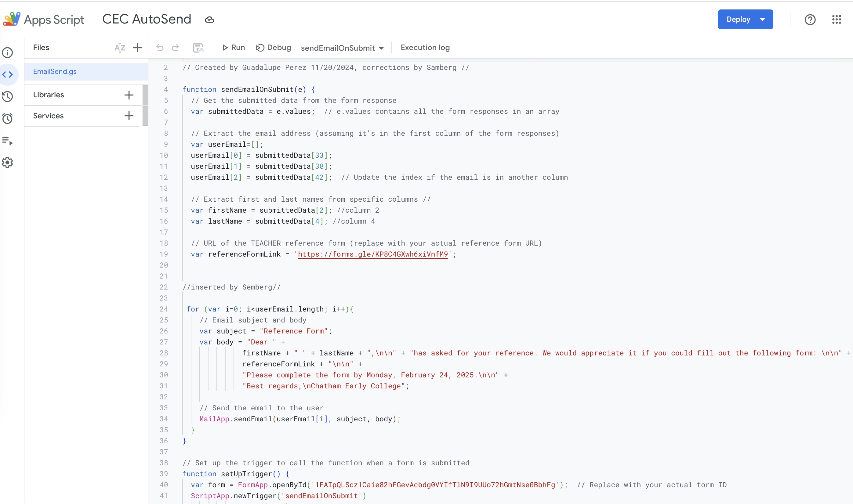The image size is (853, 504).
Task: Open Project Settings gear icon
Action: 7,163
